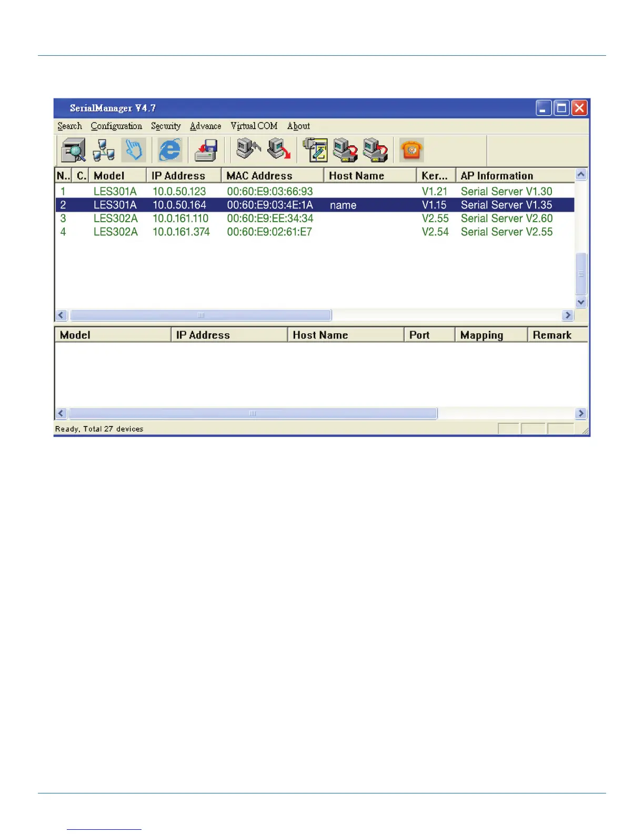The image size is (644, 834).
Task: Open the Search menu
Action: pos(69,126)
